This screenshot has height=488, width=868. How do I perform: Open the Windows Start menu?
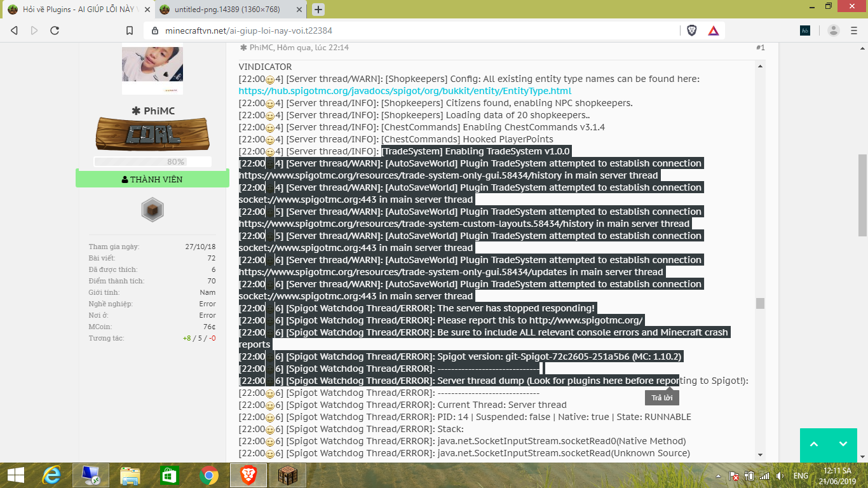click(16, 475)
